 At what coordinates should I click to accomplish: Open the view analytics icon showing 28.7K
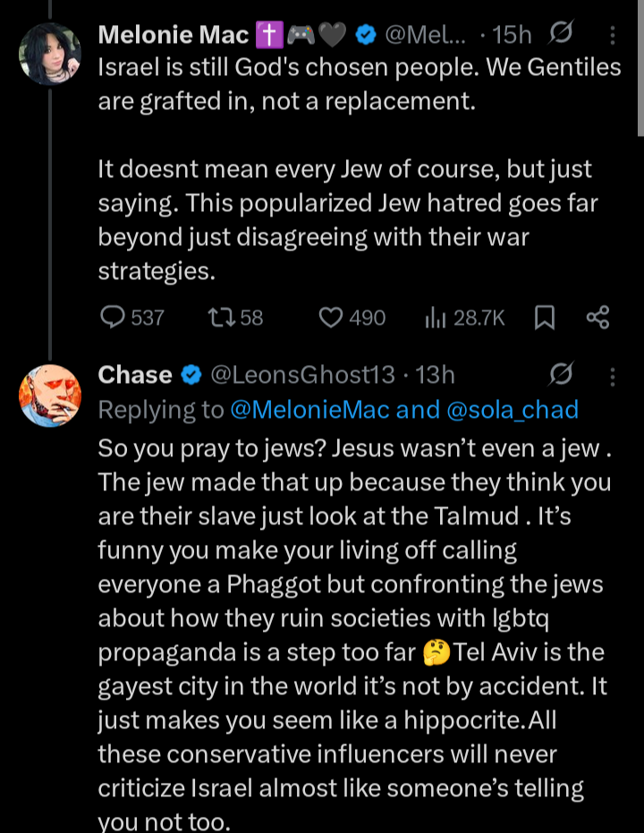point(436,318)
